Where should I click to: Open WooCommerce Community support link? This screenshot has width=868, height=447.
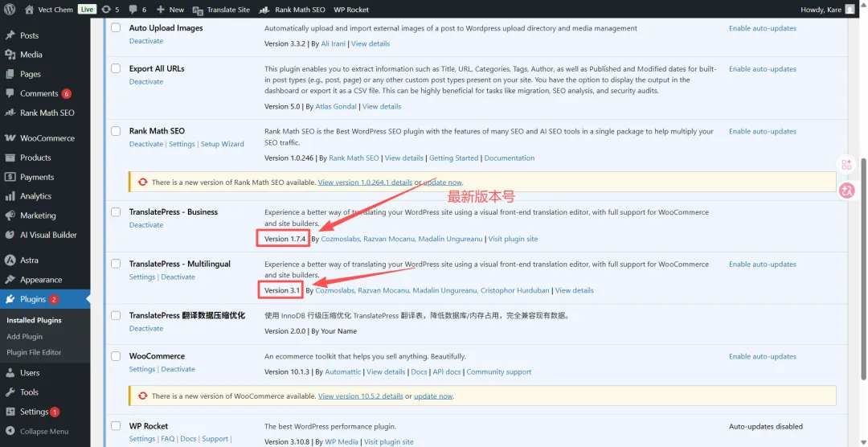coord(499,371)
